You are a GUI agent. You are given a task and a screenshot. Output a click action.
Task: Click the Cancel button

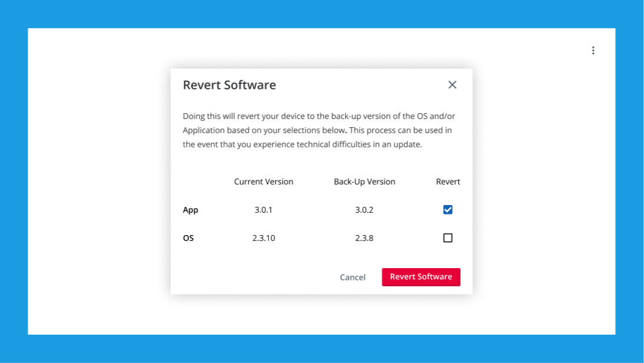coord(353,277)
